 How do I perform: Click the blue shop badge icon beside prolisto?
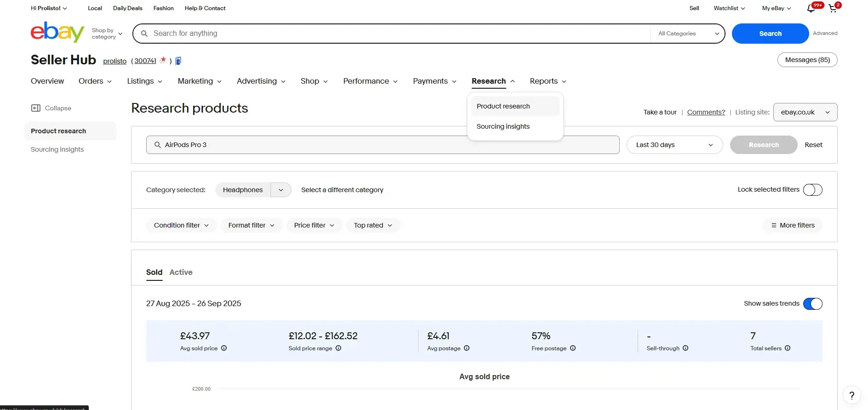pyautogui.click(x=178, y=61)
